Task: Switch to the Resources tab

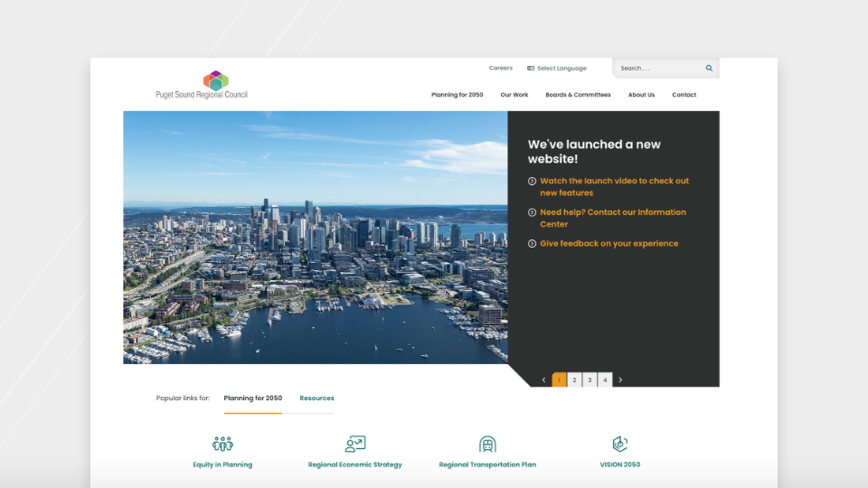Action: coord(316,399)
